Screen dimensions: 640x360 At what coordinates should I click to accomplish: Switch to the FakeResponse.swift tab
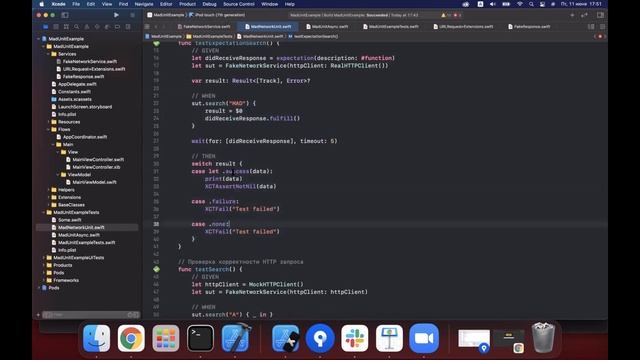click(529, 27)
